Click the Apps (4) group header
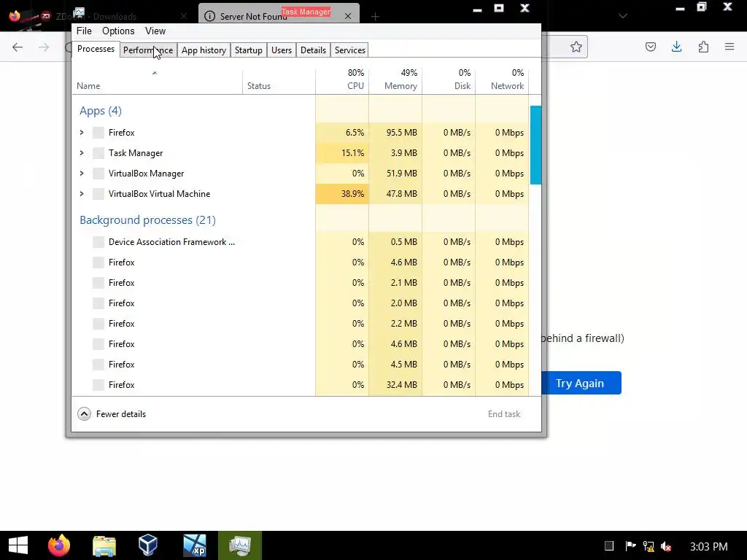The width and height of the screenshot is (747, 560). tap(101, 111)
